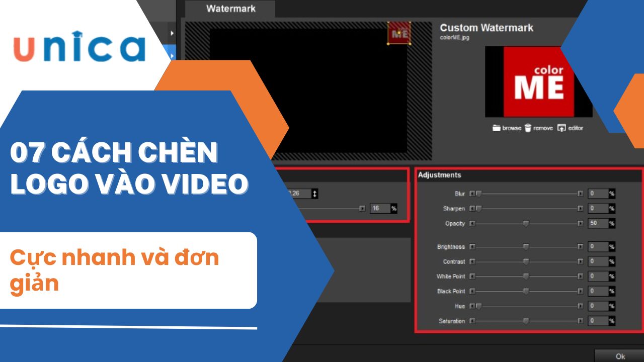Focus the Saturation percentage field
The width and height of the screenshot is (644, 362).
598,321
